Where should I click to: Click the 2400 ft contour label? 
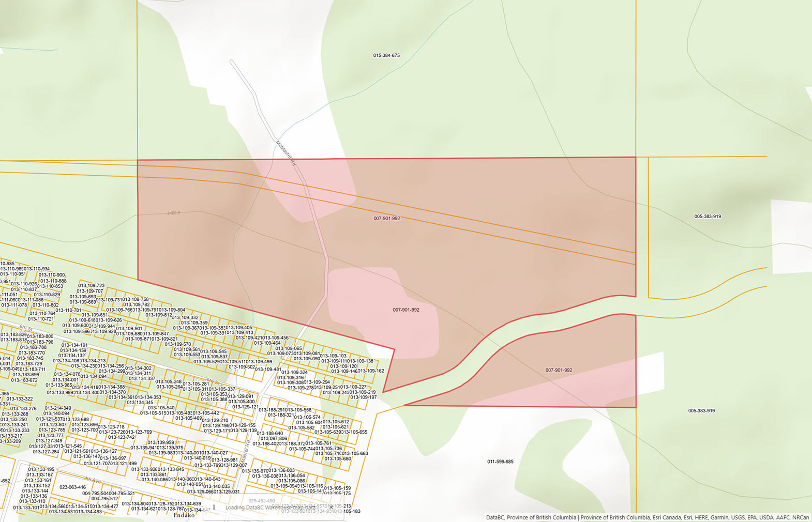174,213
